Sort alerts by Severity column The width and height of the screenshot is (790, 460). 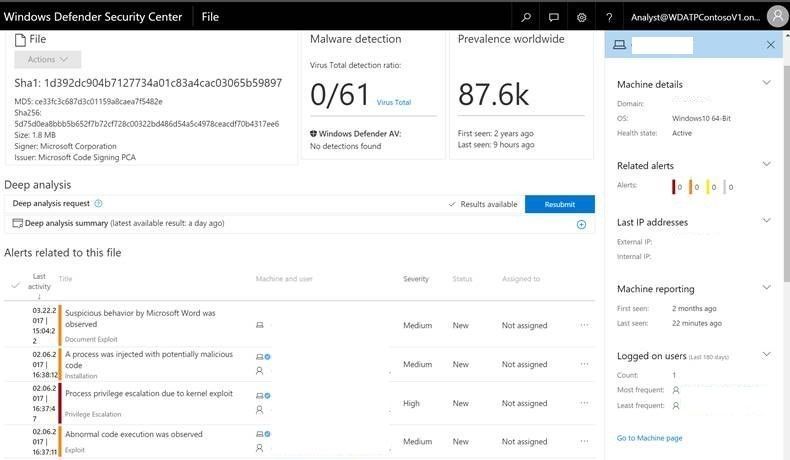[x=416, y=279]
